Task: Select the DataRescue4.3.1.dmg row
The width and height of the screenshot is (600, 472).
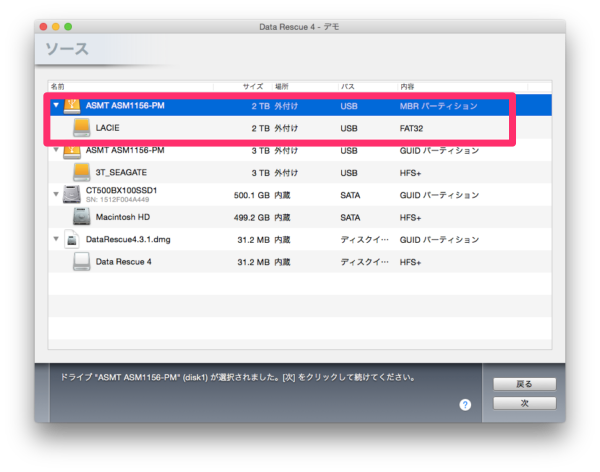Action: tap(300, 240)
